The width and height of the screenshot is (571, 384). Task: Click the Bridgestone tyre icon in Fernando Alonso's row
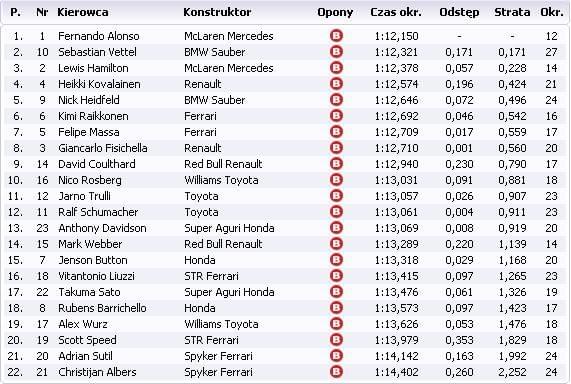click(x=336, y=36)
